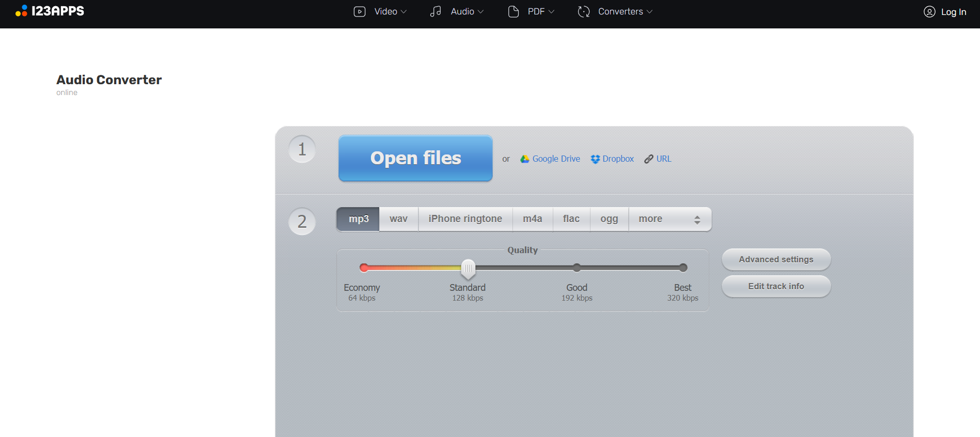980x437 pixels.
Task: Choose the flac output format
Action: pyautogui.click(x=571, y=219)
